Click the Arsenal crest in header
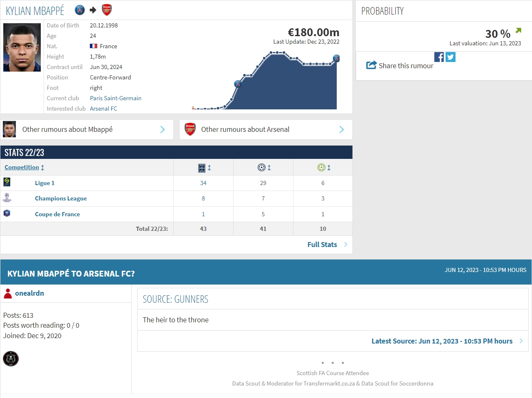The width and height of the screenshot is (532, 398). point(107,10)
